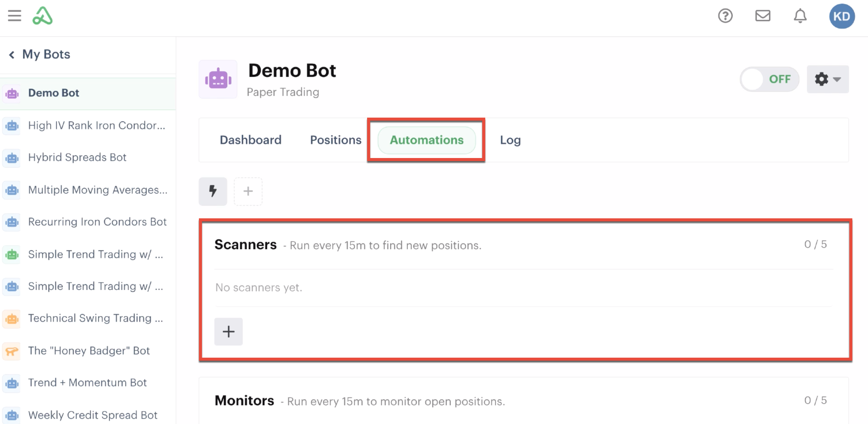Select the Automations tab

[426, 140]
